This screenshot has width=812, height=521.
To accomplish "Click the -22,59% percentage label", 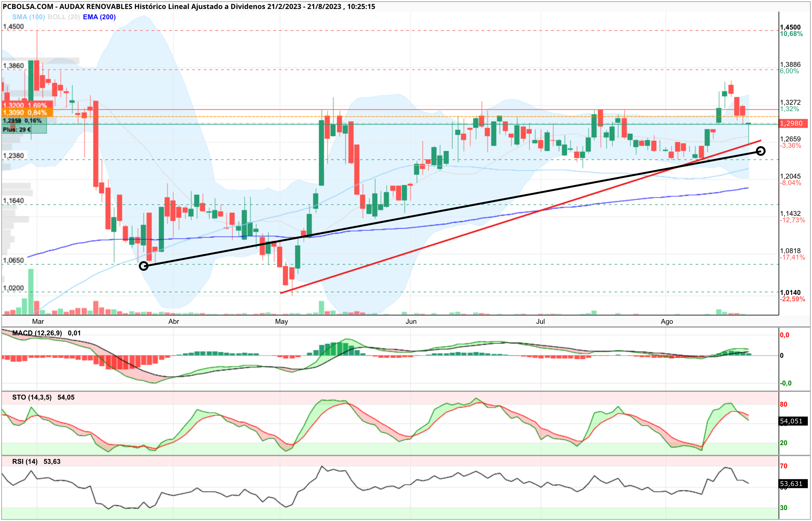I will [792, 299].
